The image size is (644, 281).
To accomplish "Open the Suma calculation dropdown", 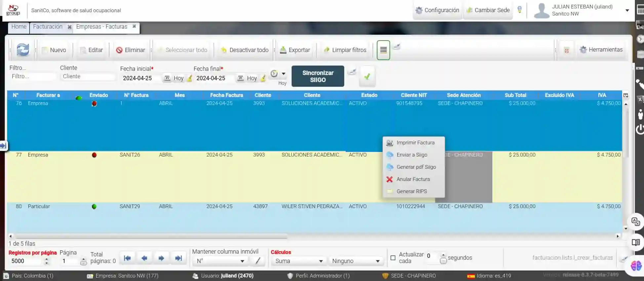I will (x=299, y=261).
